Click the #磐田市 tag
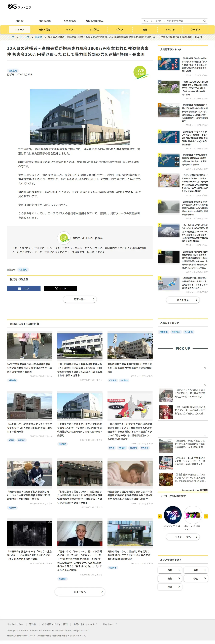215x644 pixels. (122, 448)
